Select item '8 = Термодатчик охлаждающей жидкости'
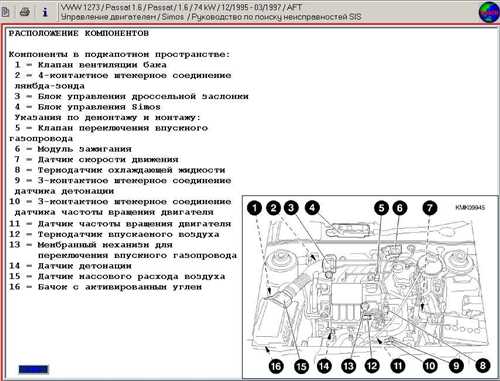The height and width of the screenshot is (381, 500). [x=120, y=170]
